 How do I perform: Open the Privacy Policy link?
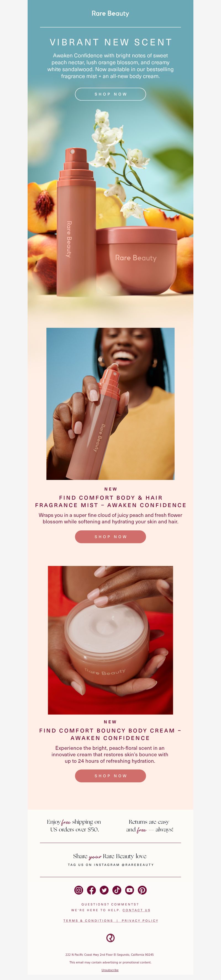(x=140, y=921)
